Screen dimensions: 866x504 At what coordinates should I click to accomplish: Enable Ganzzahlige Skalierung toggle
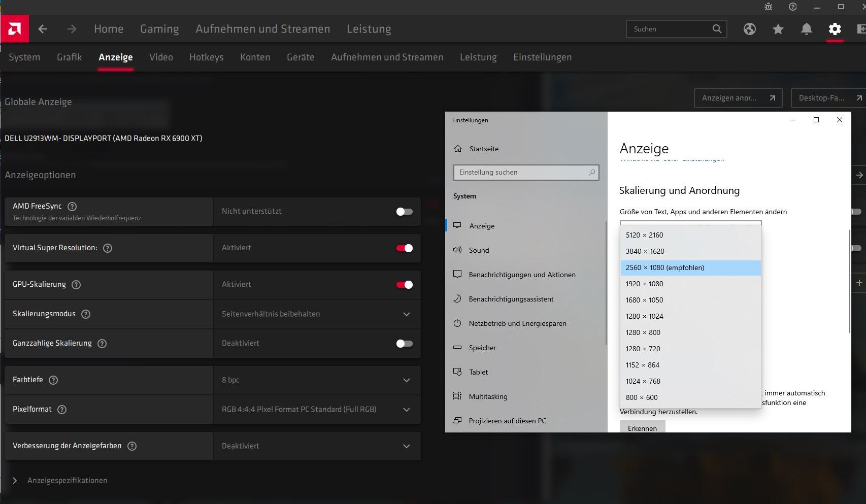tap(405, 344)
